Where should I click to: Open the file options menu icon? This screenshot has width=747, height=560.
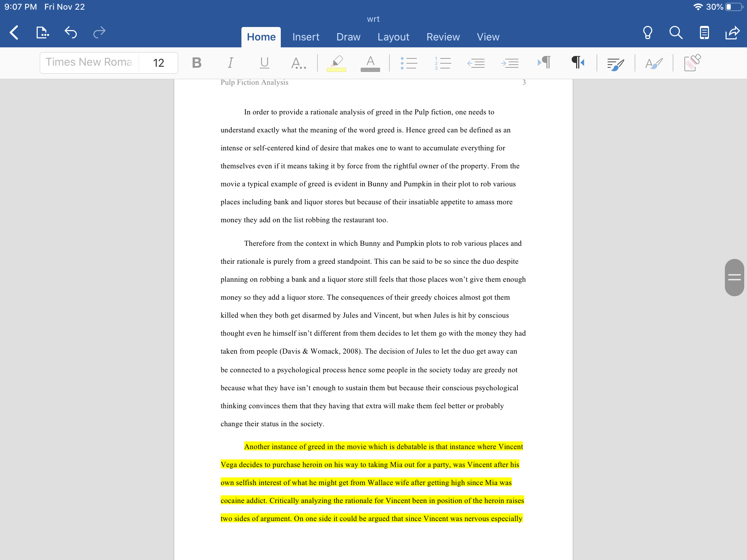[43, 33]
